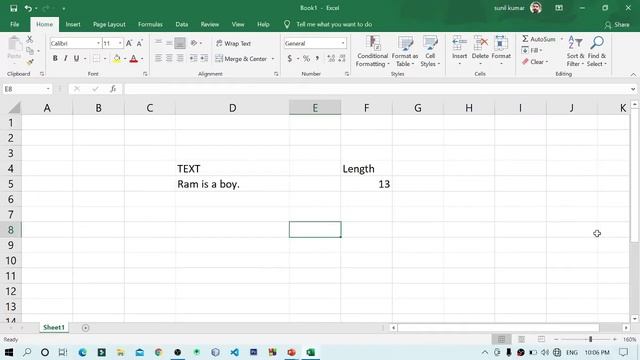The image size is (640, 360).
Task: Click Comma Style icon
Action: [317, 59]
